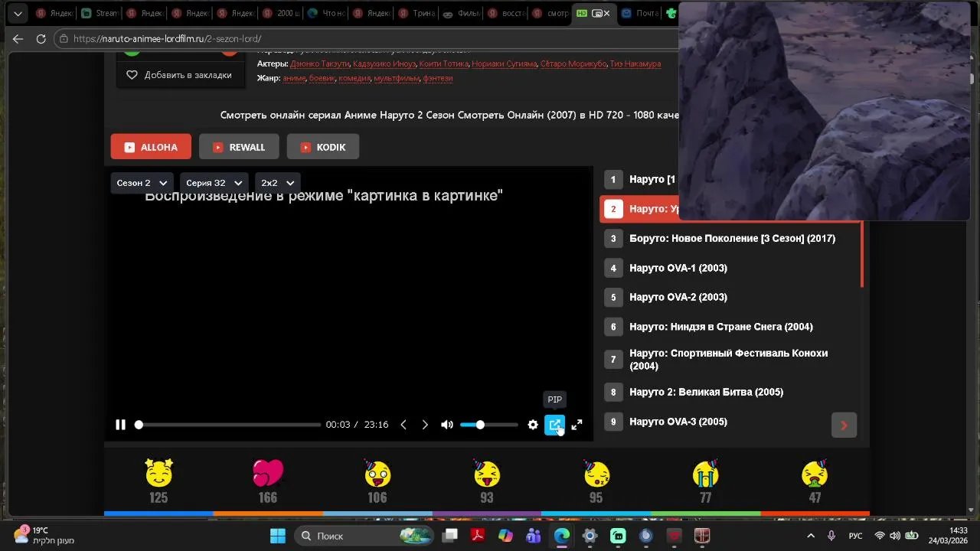Open the genre link комедия
The width and height of the screenshot is (980, 551).
[x=354, y=78]
